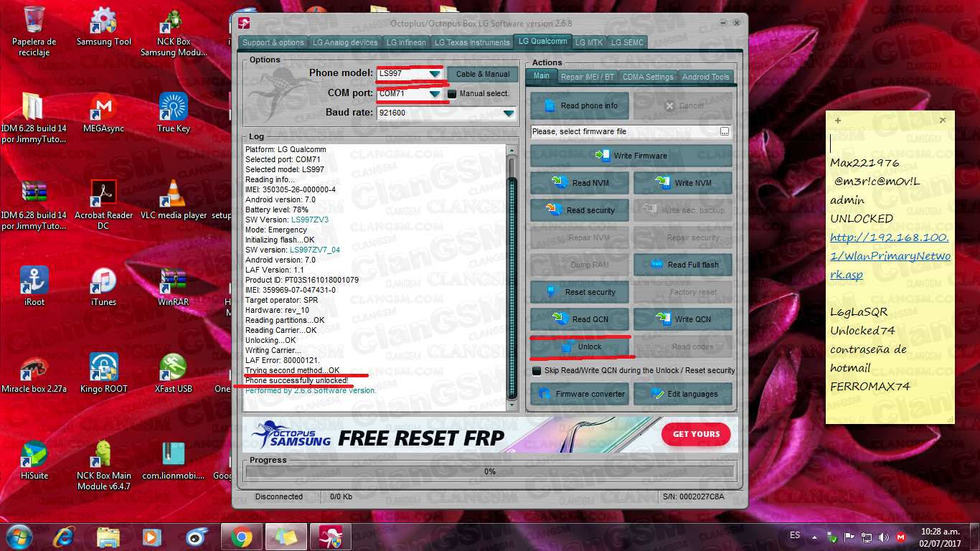The height and width of the screenshot is (551, 980).
Task: Open XFast USB desktop shortcut
Action: point(173,373)
